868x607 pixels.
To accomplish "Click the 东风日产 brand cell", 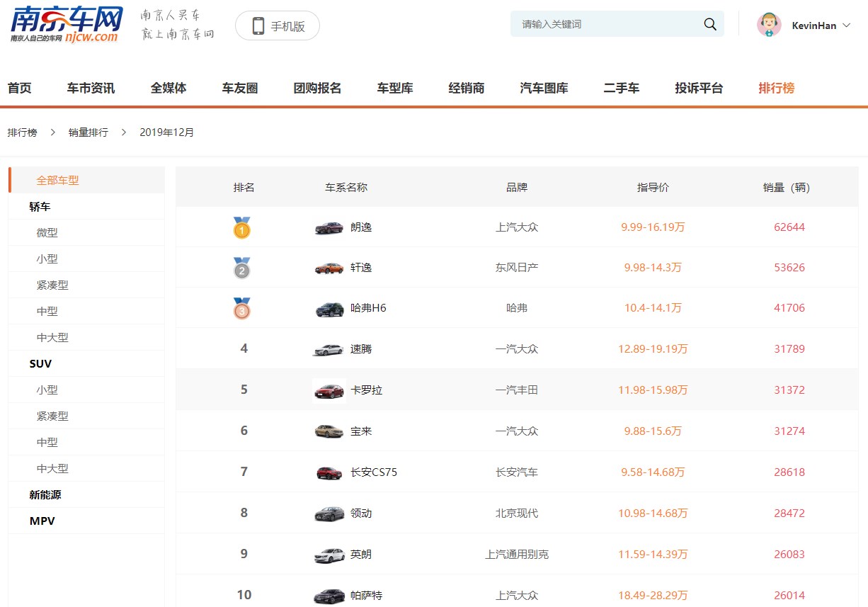I will pos(517,268).
